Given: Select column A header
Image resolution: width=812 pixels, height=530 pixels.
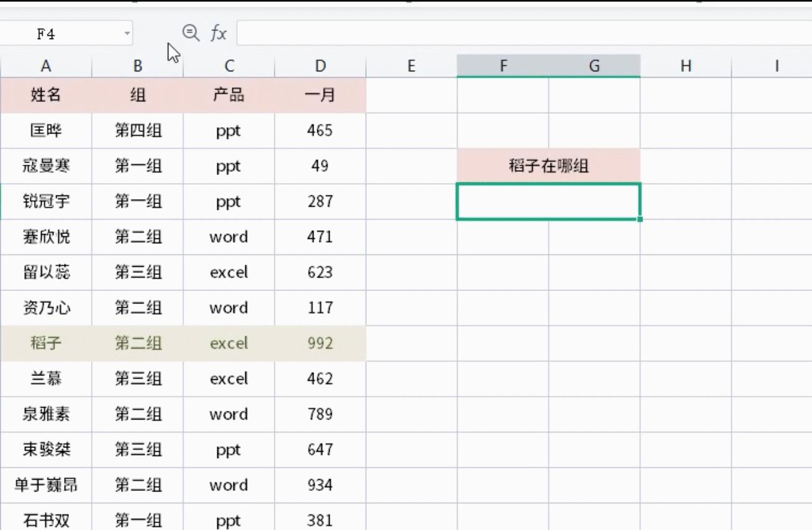Looking at the screenshot, I should point(46,65).
